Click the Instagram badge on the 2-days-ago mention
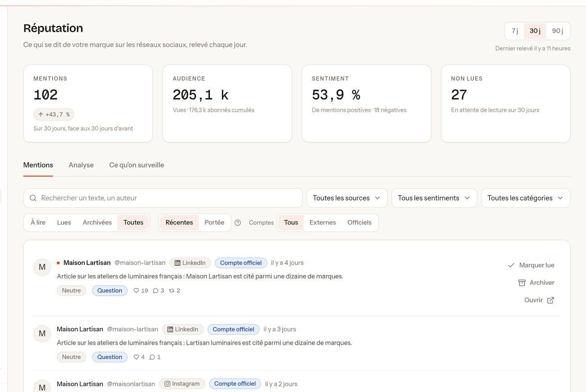The image size is (586, 392). coord(182,384)
